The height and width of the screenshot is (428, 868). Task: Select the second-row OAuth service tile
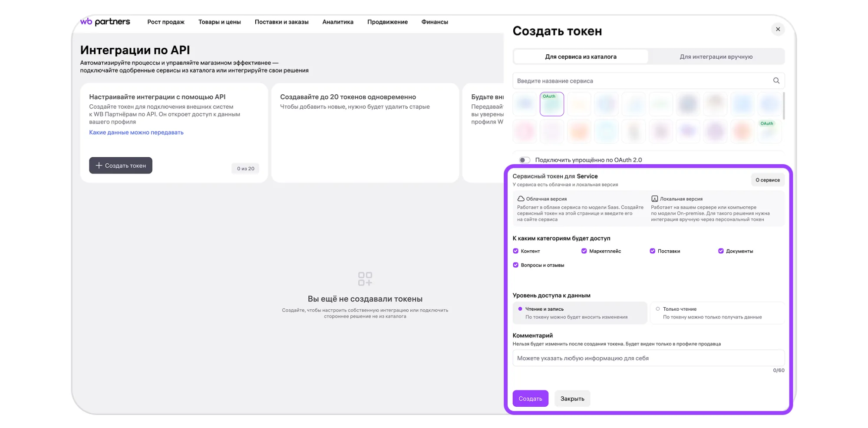coord(769,131)
